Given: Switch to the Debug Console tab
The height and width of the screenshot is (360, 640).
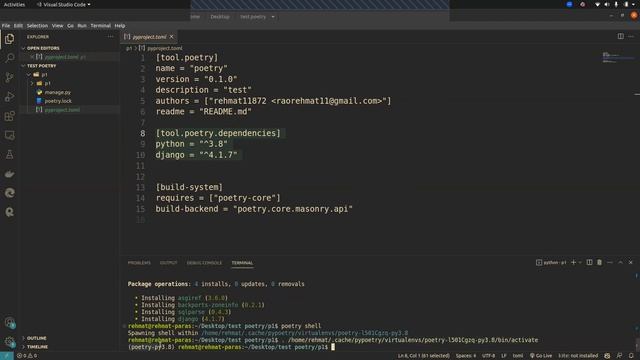Looking at the screenshot, I should click(x=204, y=263).
